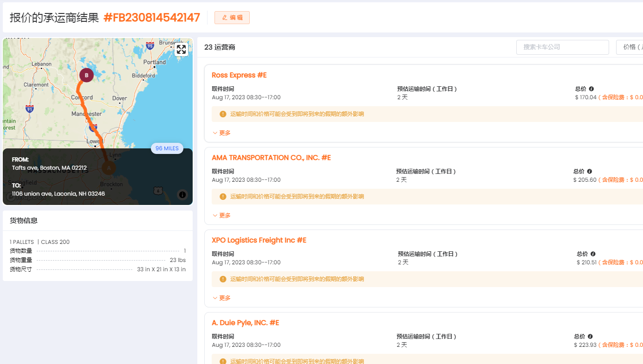This screenshot has width=643, height=364.
Task: Click the search trucking company field
Action: (562, 47)
